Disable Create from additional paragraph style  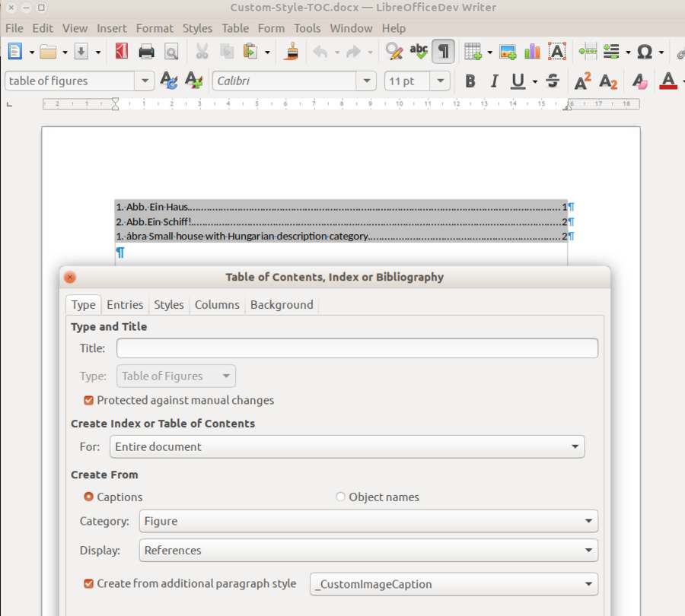(x=89, y=584)
